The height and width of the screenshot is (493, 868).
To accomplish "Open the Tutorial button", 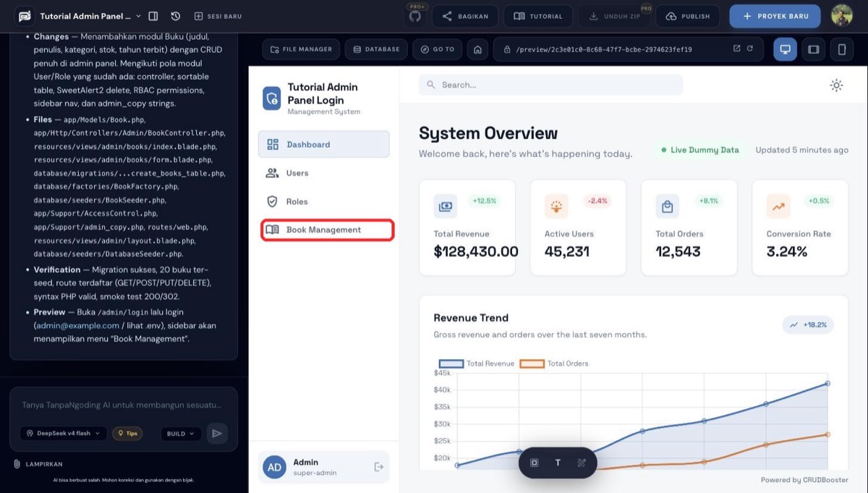I will (538, 16).
